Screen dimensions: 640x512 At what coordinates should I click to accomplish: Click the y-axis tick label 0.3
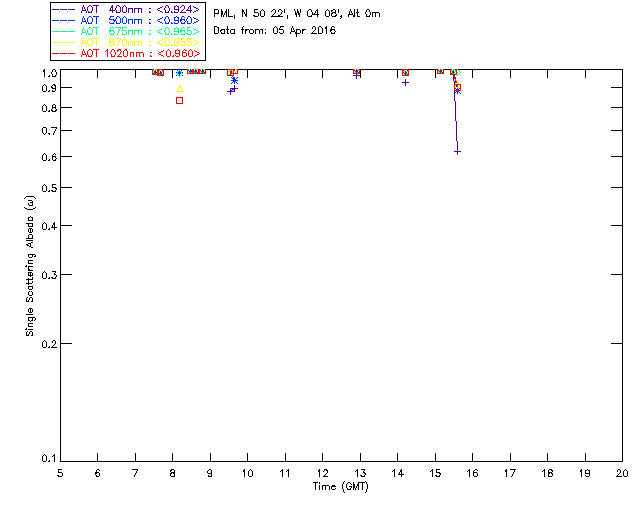[x=49, y=275]
